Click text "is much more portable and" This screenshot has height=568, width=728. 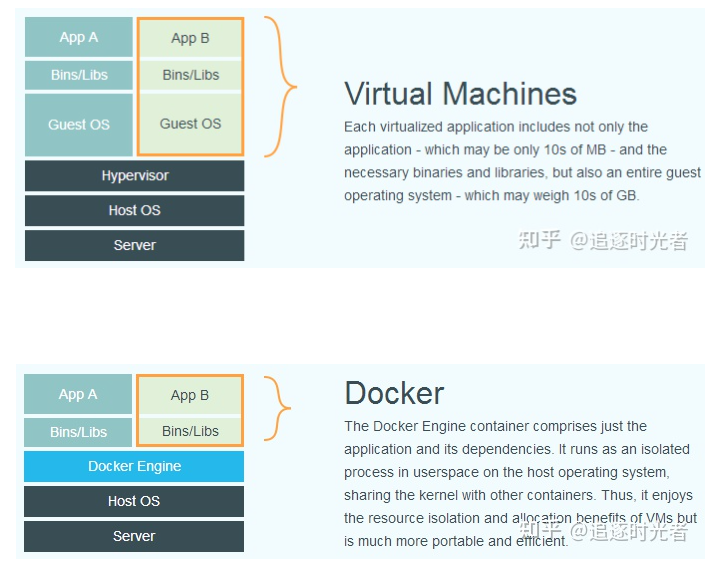pos(428,541)
